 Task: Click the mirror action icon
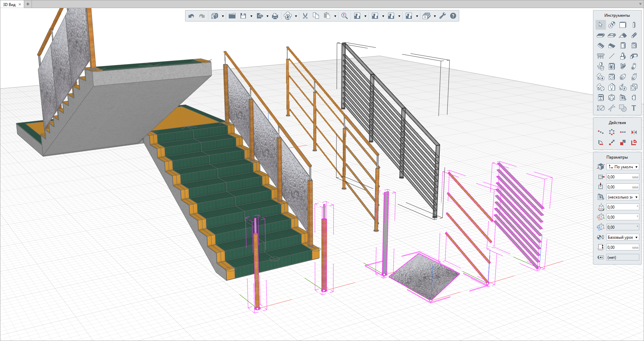click(x=634, y=132)
